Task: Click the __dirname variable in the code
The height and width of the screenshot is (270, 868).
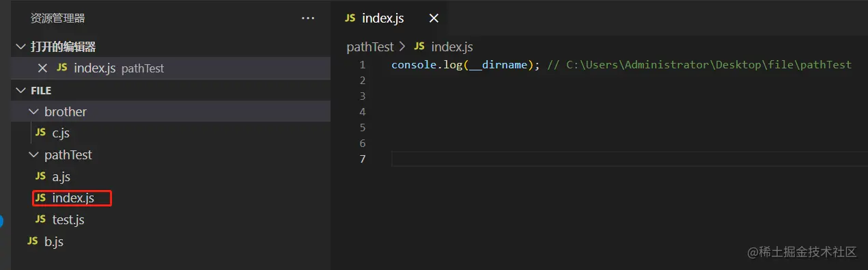Action: click(499, 65)
